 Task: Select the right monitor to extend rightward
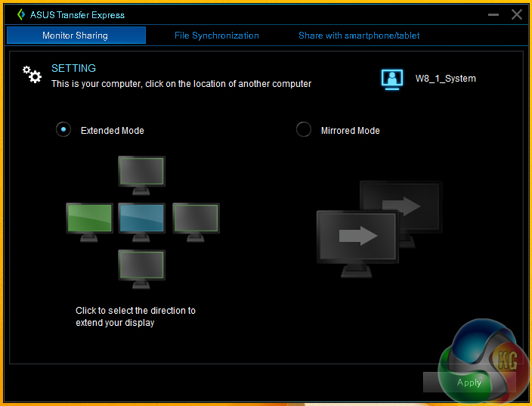(x=196, y=222)
